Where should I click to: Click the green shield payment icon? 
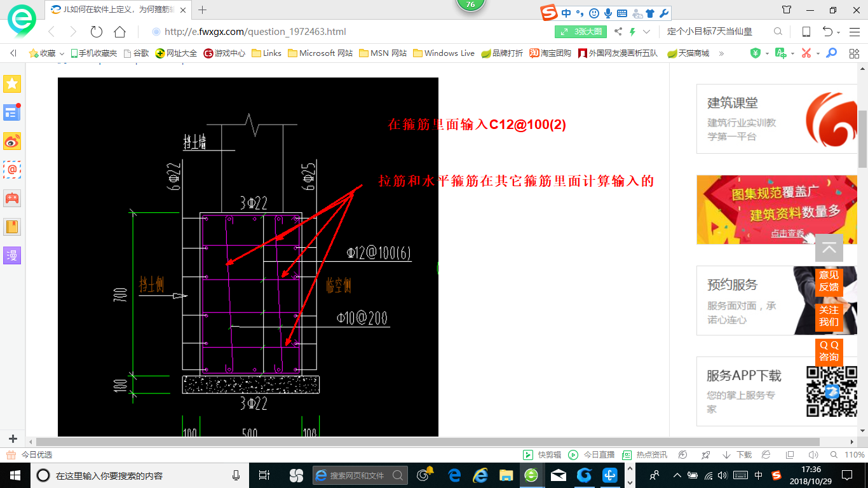(756, 53)
